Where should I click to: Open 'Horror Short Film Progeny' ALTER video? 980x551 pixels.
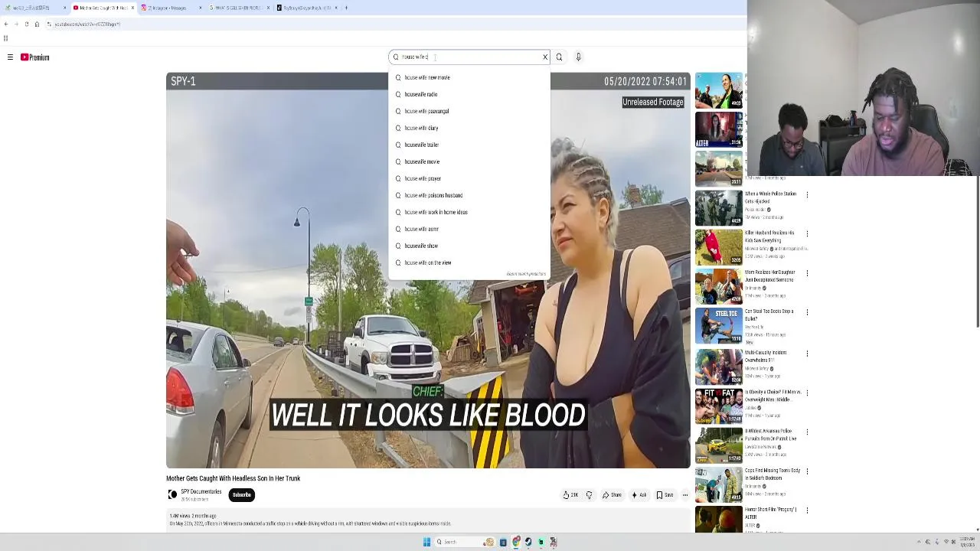tap(770, 514)
